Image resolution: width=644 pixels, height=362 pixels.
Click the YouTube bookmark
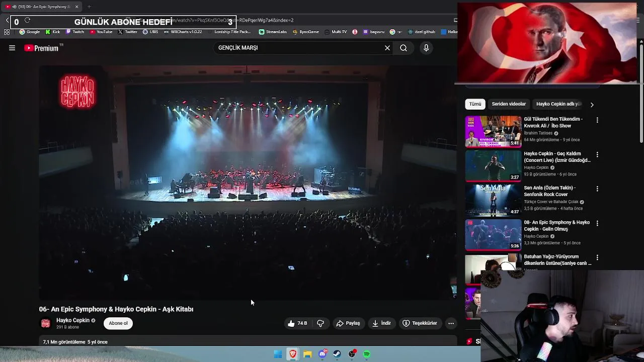click(101, 32)
